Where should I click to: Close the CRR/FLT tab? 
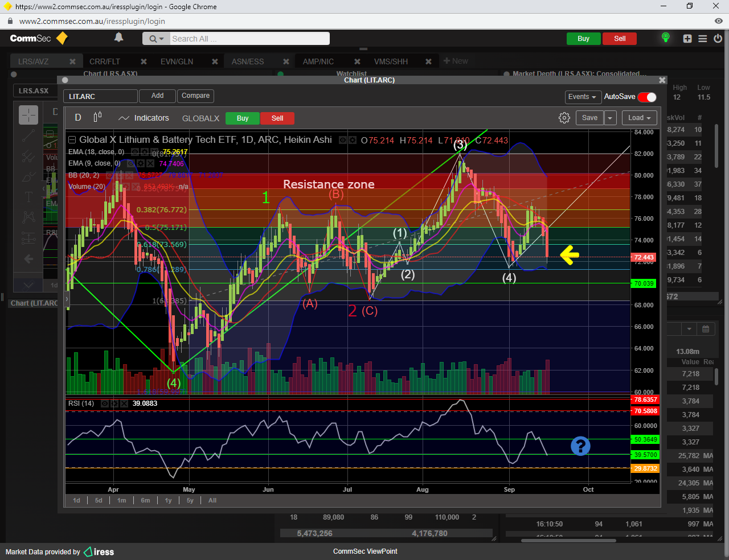pyautogui.click(x=144, y=61)
